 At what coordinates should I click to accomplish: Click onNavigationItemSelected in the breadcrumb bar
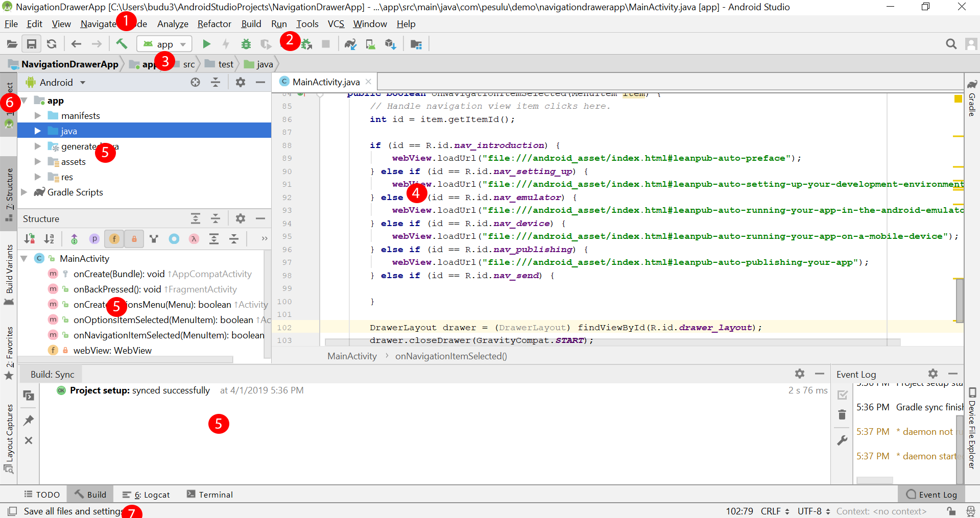451,356
